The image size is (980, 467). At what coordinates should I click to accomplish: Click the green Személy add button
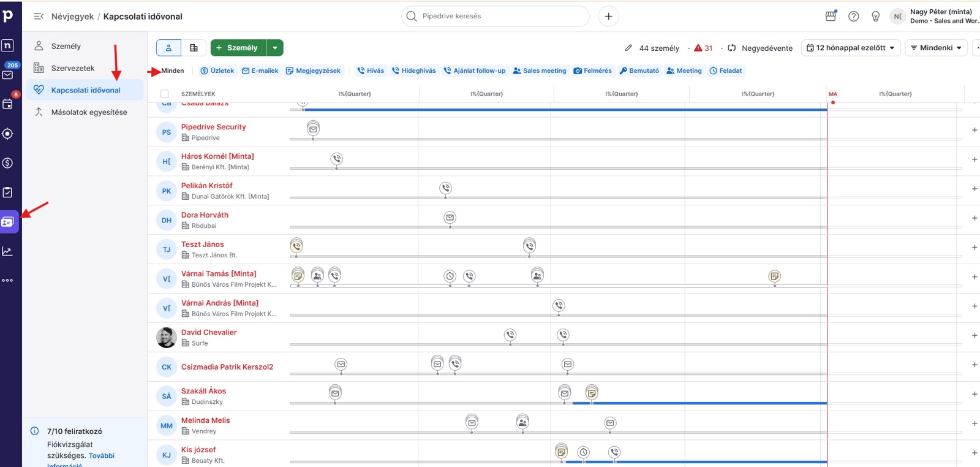(238, 48)
